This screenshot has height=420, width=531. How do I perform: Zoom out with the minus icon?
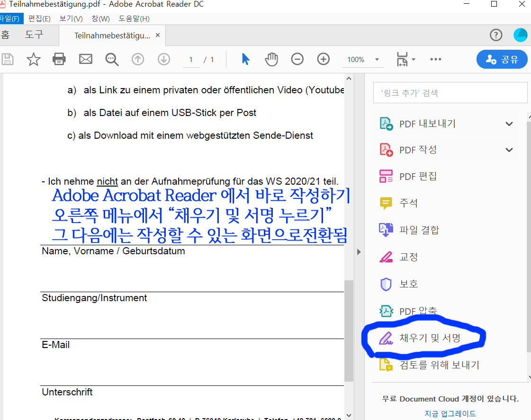pyautogui.click(x=297, y=59)
